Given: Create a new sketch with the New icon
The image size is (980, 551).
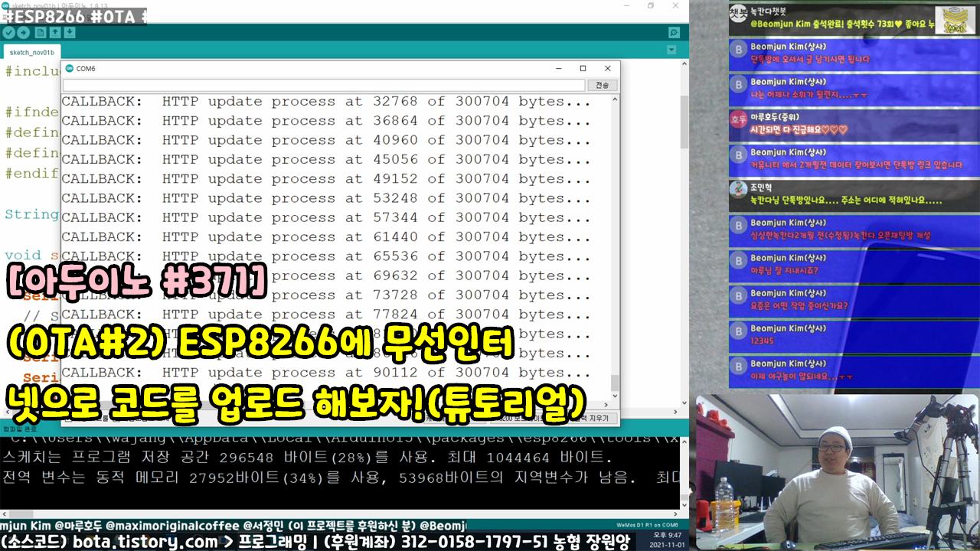Looking at the screenshot, I should pyautogui.click(x=40, y=32).
